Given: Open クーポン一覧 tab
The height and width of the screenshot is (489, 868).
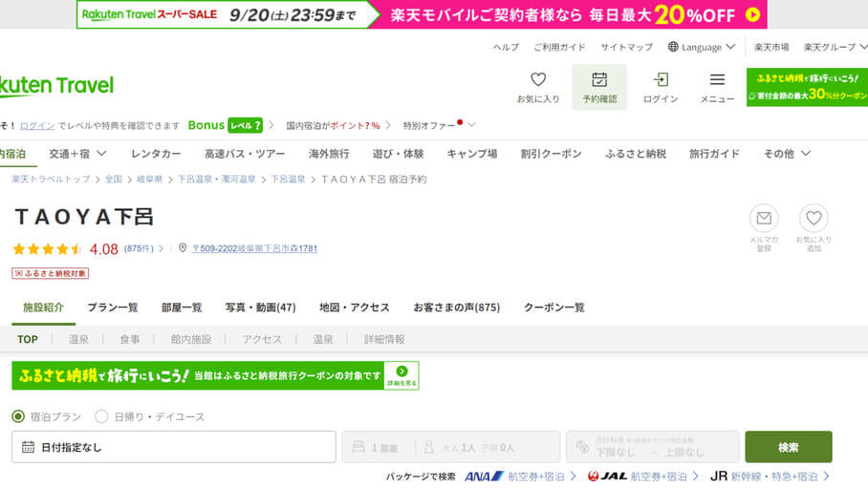Looking at the screenshot, I should pyautogui.click(x=554, y=307).
